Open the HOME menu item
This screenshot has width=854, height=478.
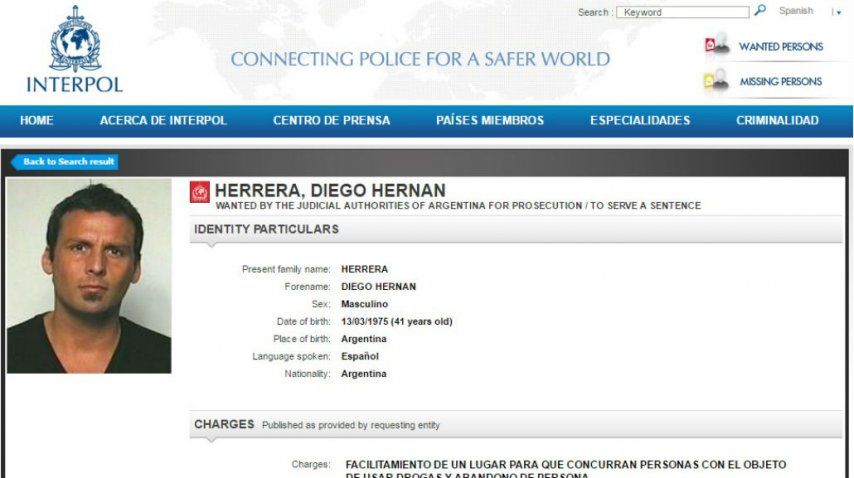[x=36, y=120]
